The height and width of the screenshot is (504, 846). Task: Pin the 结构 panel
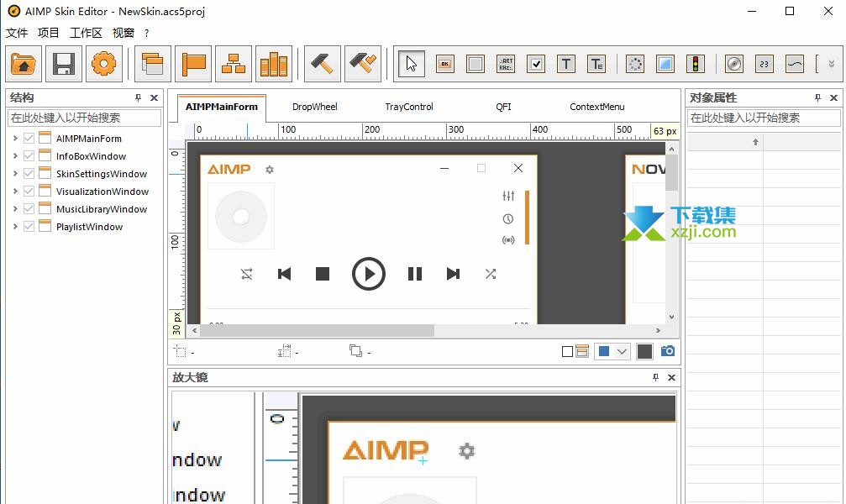tap(138, 97)
